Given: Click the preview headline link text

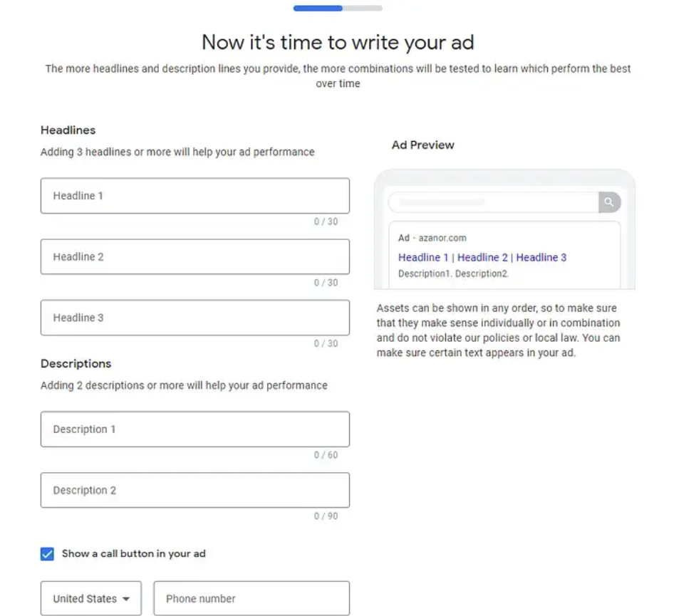Looking at the screenshot, I should click(482, 257).
